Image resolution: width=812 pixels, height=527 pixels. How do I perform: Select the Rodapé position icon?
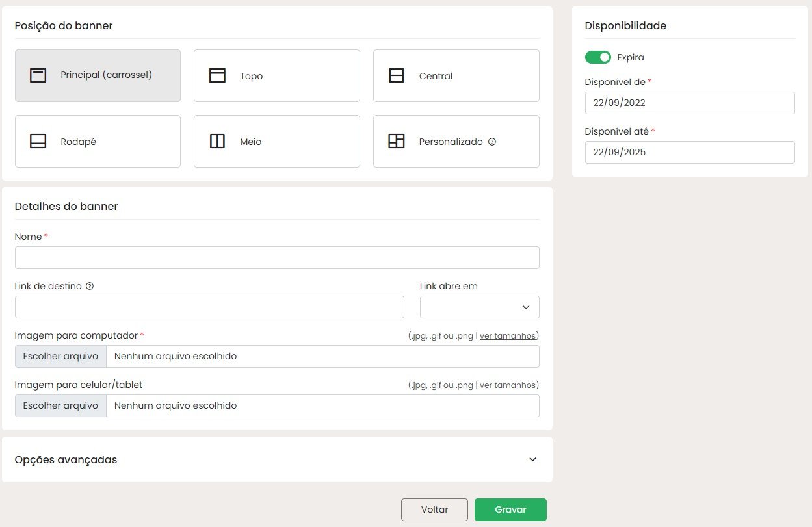click(38, 141)
